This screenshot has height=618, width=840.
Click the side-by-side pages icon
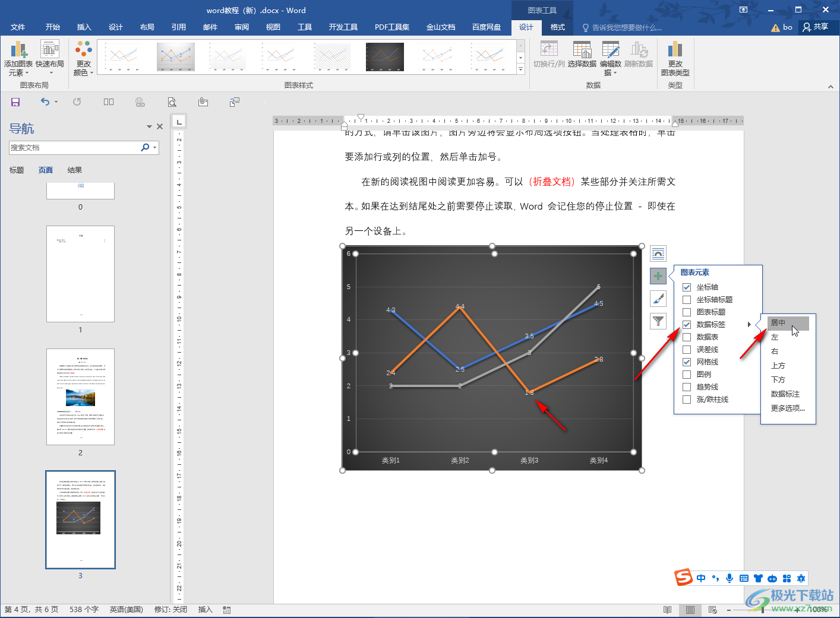point(109,102)
